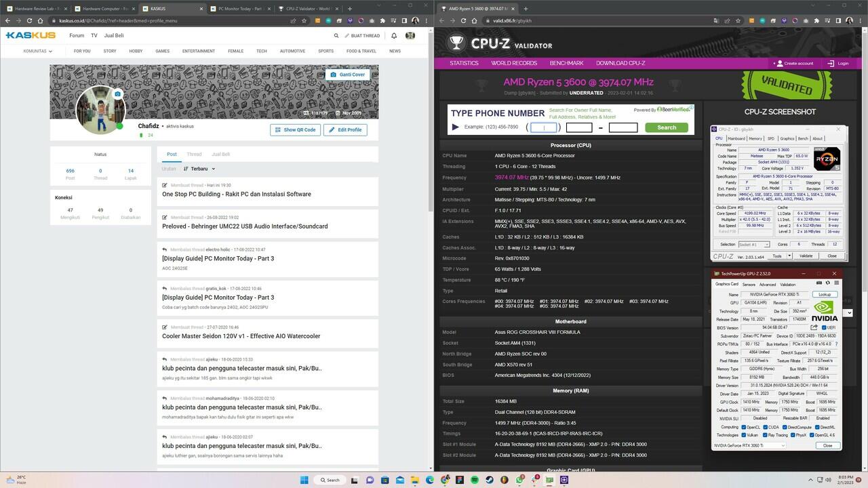Click the GPU-Z screenshot camera icon

pyautogui.click(x=819, y=283)
